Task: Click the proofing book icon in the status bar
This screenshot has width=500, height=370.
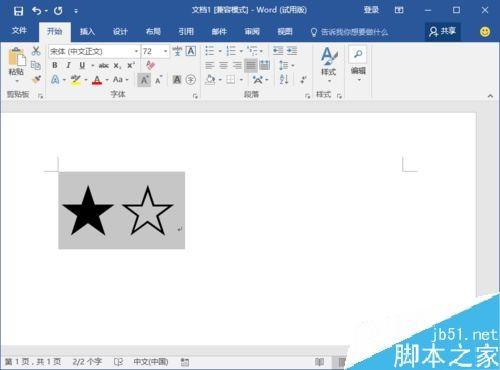Action: 118,362
